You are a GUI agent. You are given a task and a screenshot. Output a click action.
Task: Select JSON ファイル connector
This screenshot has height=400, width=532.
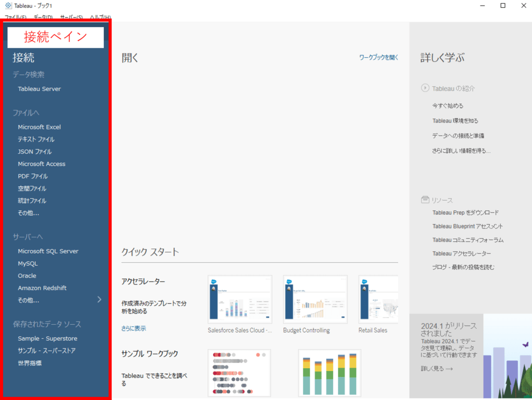click(x=35, y=151)
